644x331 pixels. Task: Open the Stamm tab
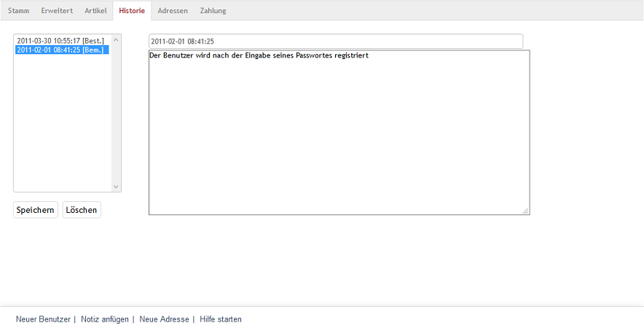click(18, 11)
